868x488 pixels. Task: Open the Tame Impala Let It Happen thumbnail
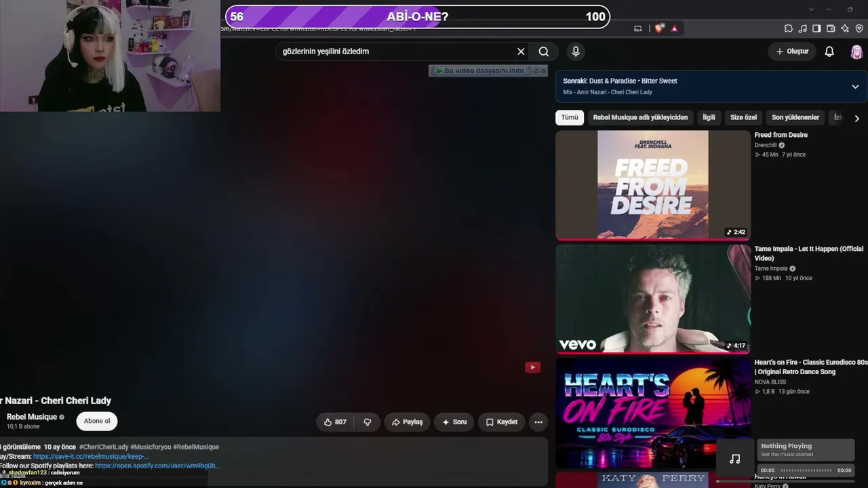[x=653, y=299]
